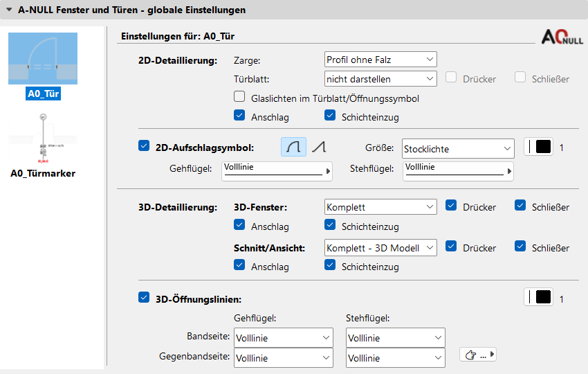Enable Glaslichten im Türblatt/Öffnungssymbol checkbox
The image size is (588, 374).
click(x=239, y=98)
